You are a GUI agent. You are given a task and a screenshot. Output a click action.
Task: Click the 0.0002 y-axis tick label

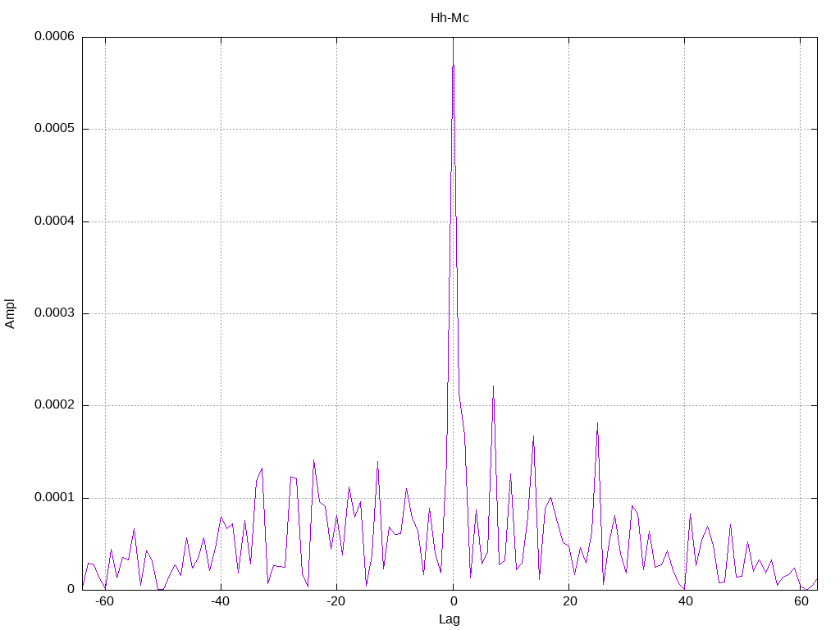tap(54, 405)
